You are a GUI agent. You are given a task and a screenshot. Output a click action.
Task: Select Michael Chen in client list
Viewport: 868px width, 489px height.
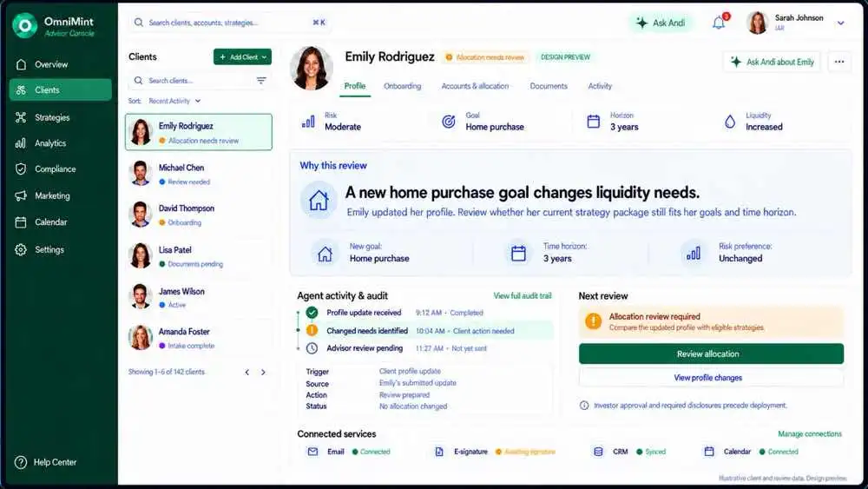click(x=199, y=174)
